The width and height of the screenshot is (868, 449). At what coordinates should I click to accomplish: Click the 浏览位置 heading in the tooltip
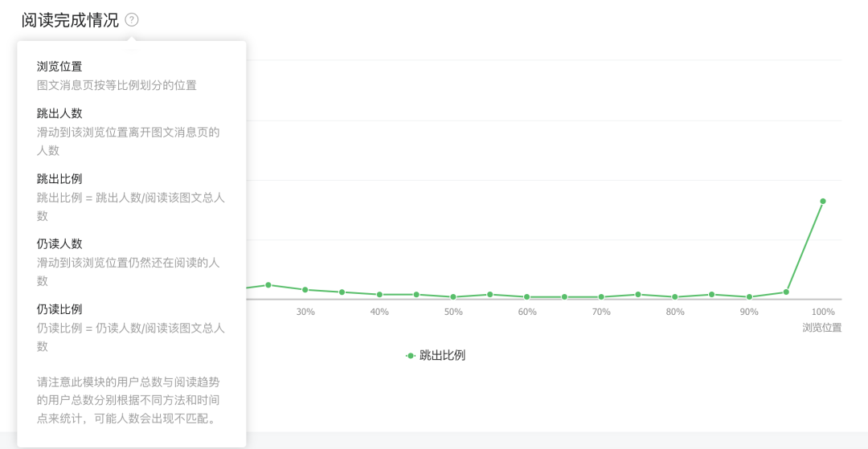tap(59, 66)
